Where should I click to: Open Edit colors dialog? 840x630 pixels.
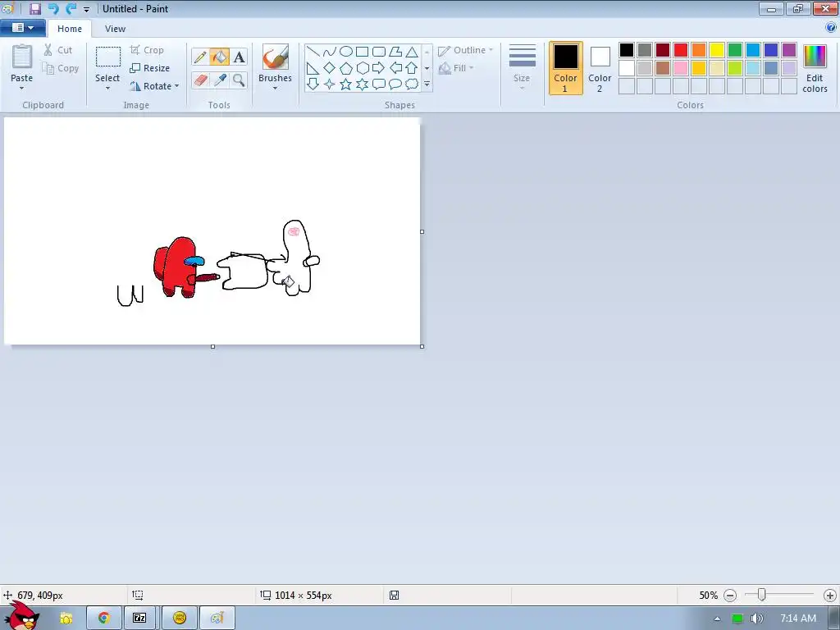[x=815, y=69]
